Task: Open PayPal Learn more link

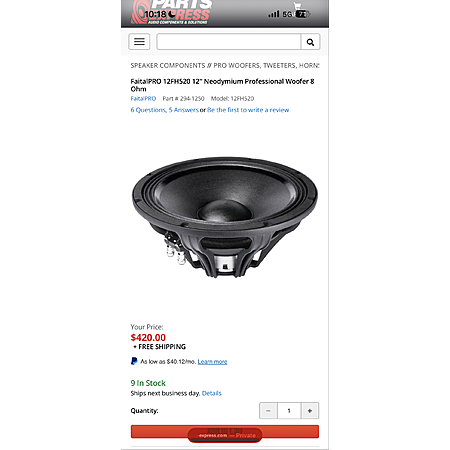Action: pyautogui.click(x=212, y=362)
